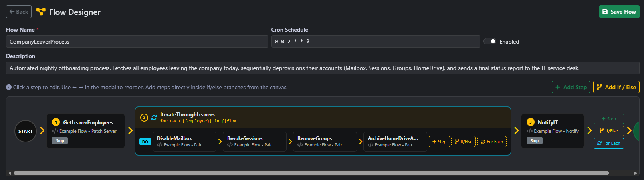Open the RemoveGroups step

point(325,142)
